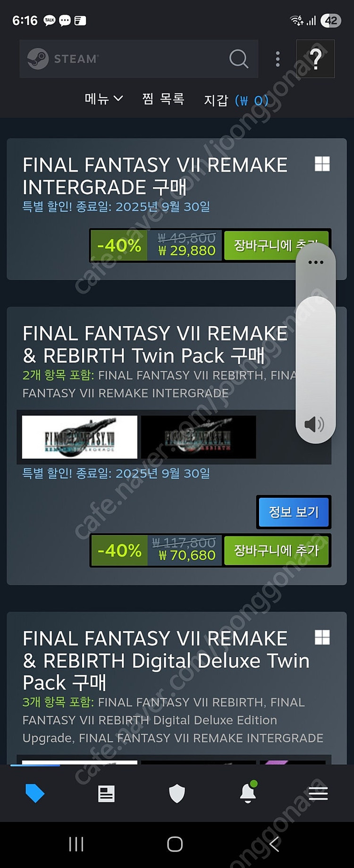Image resolution: width=354 pixels, height=868 pixels.
Task: Tap the question mark help icon
Action: point(315,59)
